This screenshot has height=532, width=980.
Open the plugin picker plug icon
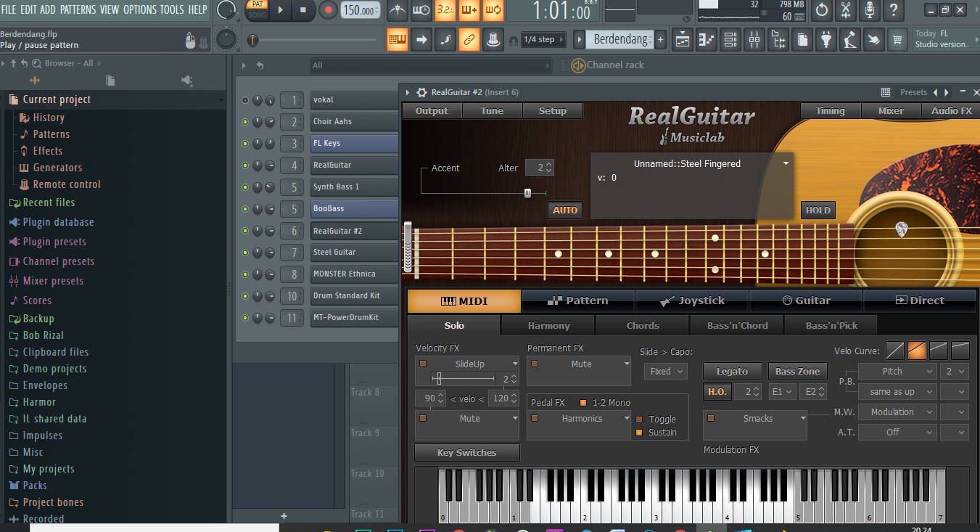[826, 40]
